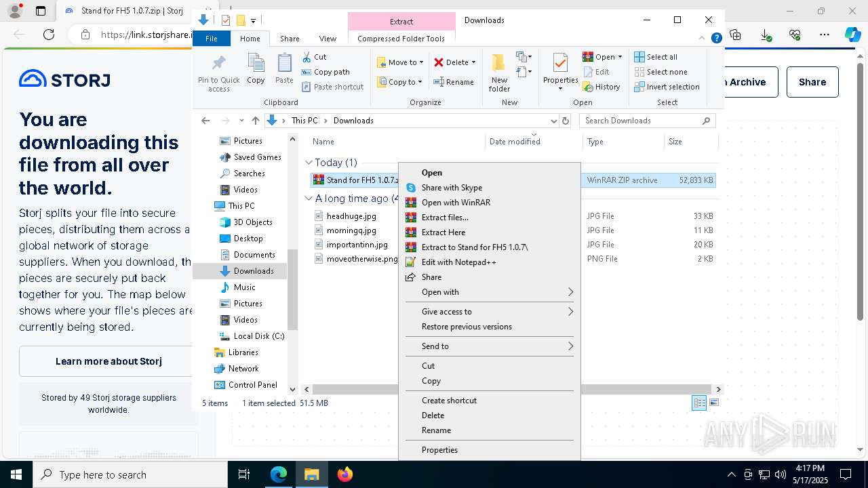Click Select none in ribbon
The height and width of the screenshot is (488, 868).
[660, 72]
